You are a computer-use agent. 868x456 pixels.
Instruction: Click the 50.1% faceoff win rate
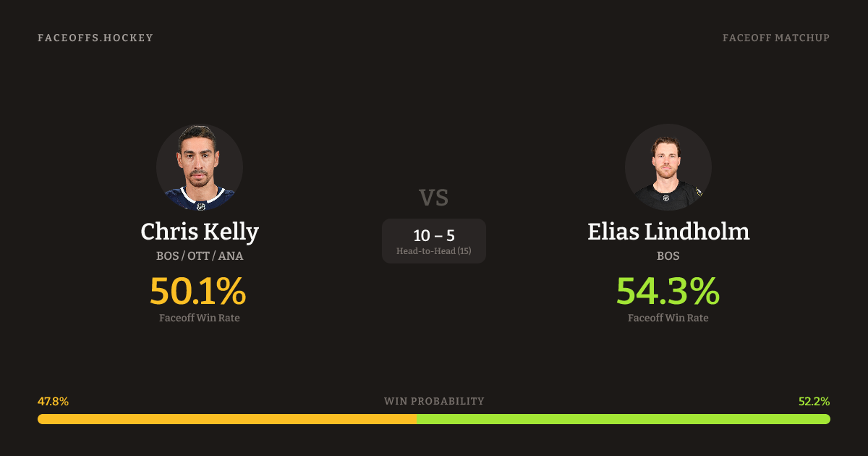click(x=198, y=291)
